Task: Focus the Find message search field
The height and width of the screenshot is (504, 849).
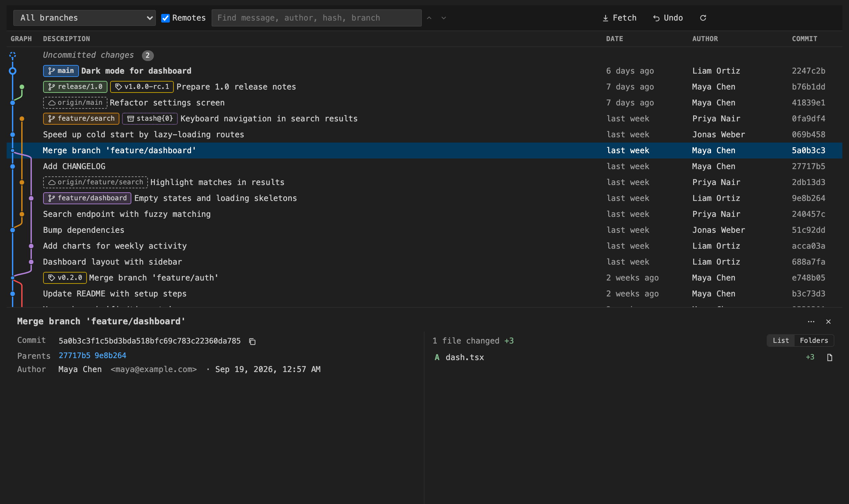Action: pyautogui.click(x=316, y=18)
